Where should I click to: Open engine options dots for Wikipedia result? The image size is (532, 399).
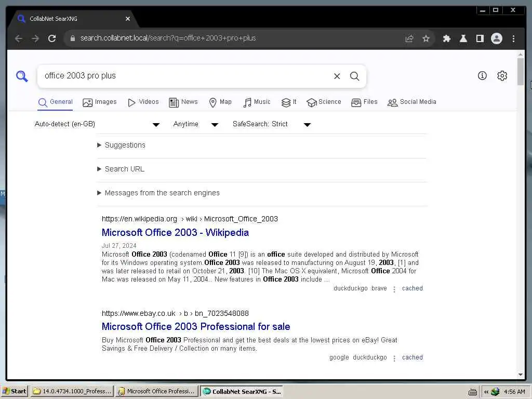pos(394,289)
